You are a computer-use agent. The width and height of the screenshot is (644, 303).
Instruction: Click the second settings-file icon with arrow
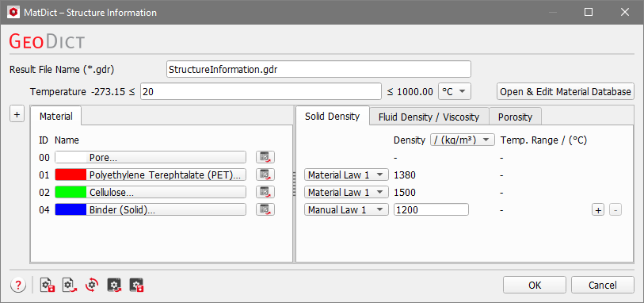click(x=70, y=285)
